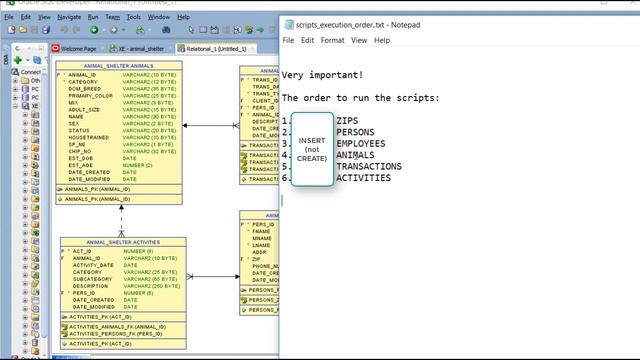Click the green Back navigation button
The image size is (640, 360).
[94, 30]
